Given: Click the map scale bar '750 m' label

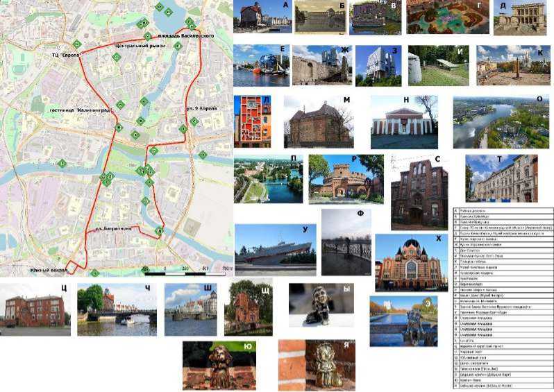Looking at the screenshot, I should 228,269.
